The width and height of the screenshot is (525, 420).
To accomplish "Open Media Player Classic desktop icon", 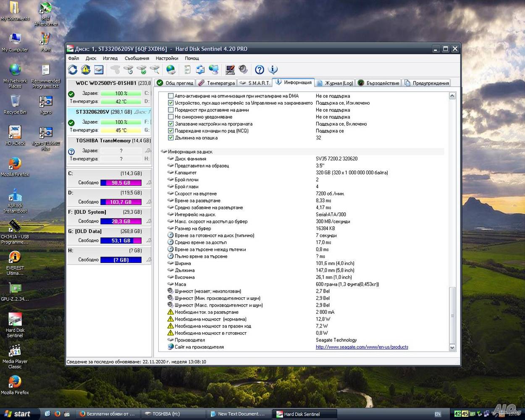I will 15,357.
